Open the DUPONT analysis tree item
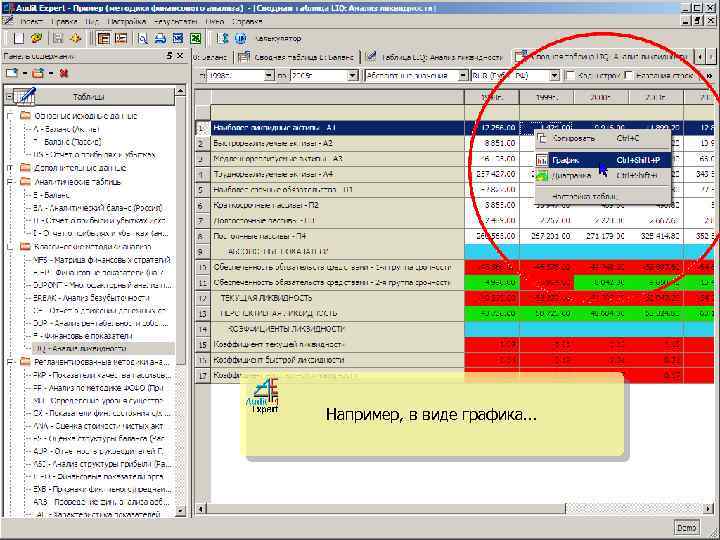This screenshot has height=540, width=720. [101, 285]
